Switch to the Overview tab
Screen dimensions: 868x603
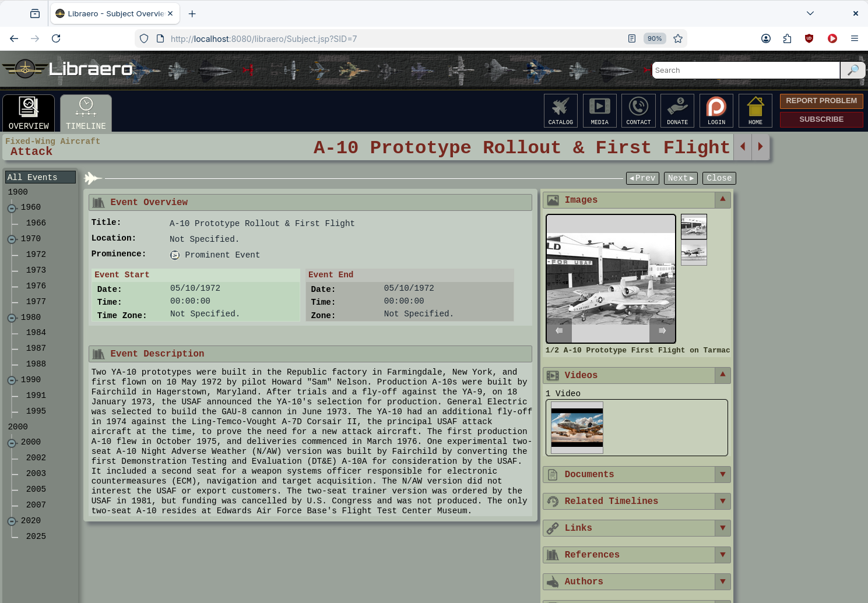click(x=29, y=113)
